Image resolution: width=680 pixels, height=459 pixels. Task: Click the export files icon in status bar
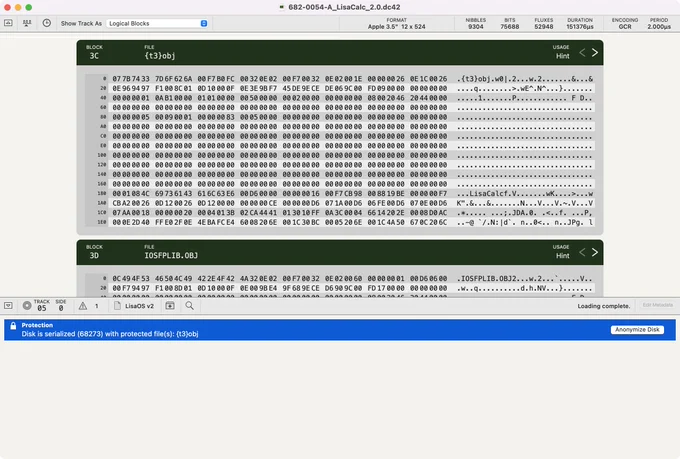tap(170, 305)
